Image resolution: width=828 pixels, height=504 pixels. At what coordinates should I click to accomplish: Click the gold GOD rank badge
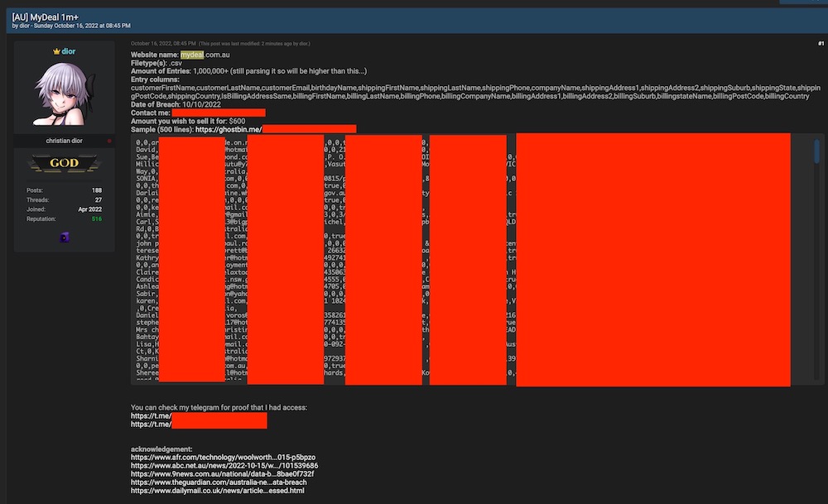65,163
